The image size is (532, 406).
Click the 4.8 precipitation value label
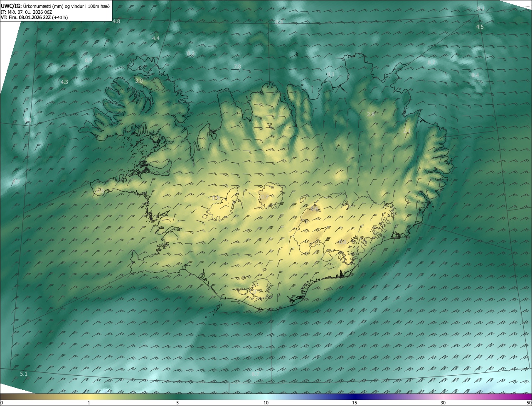pyautogui.click(x=116, y=21)
